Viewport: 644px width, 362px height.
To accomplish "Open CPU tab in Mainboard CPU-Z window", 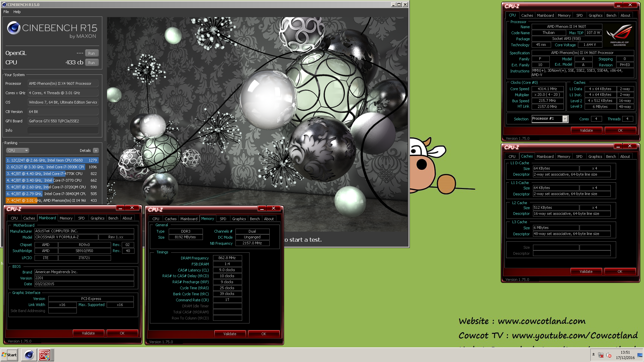I will 14,218.
